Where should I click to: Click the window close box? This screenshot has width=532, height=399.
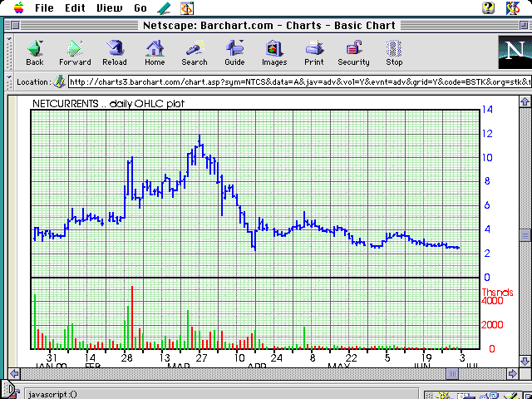[x=15, y=26]
